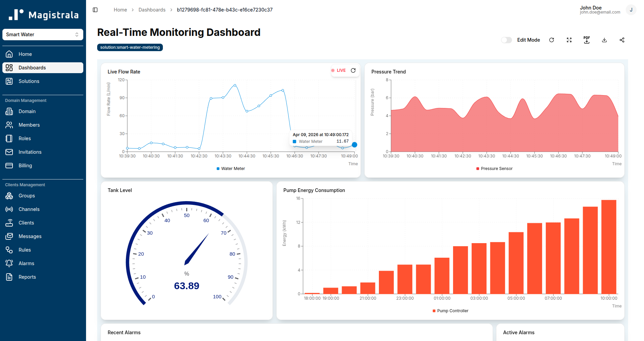Go to Dashboards in the sidebar
The width and height of the screenshot is (644, 341).
[32, 67]
